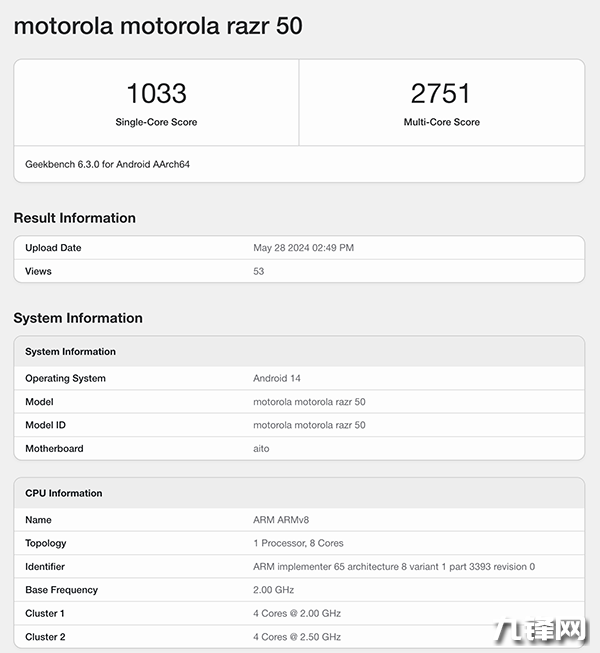Click the Cluster 2 value 4 Cores @ 2.50 GHz
Image resolution: width=600 pixels, height=653 pixels.
[297, 637]
